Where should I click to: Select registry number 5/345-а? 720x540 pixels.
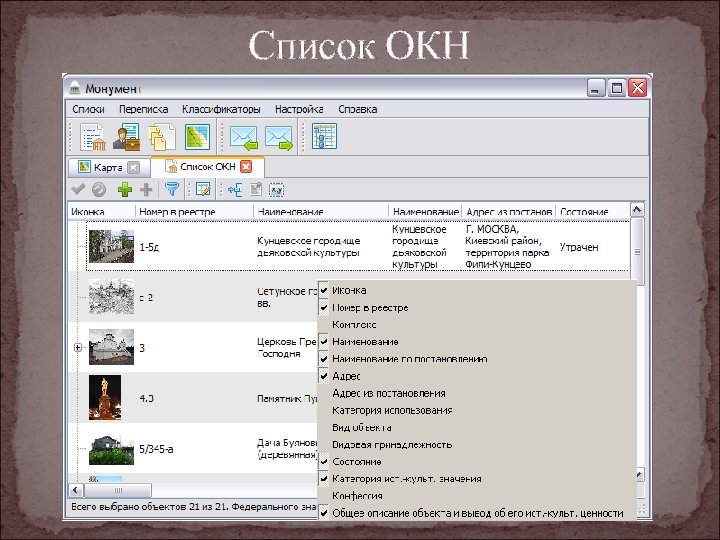coord(156,449)
